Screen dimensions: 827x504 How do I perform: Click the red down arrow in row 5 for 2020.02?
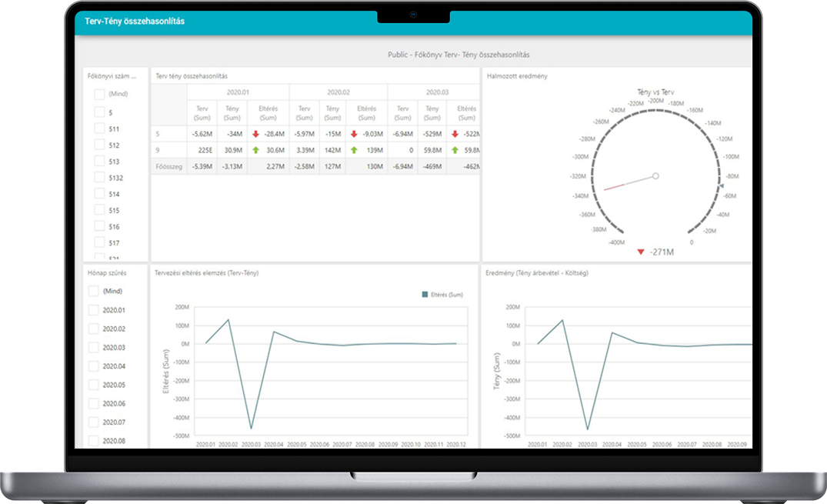pos(354,134)
